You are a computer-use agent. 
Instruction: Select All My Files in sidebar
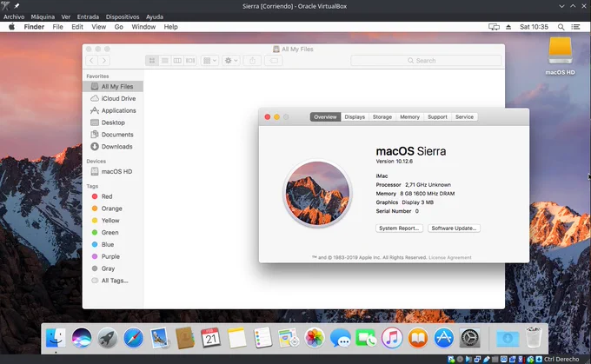point(113,86)
